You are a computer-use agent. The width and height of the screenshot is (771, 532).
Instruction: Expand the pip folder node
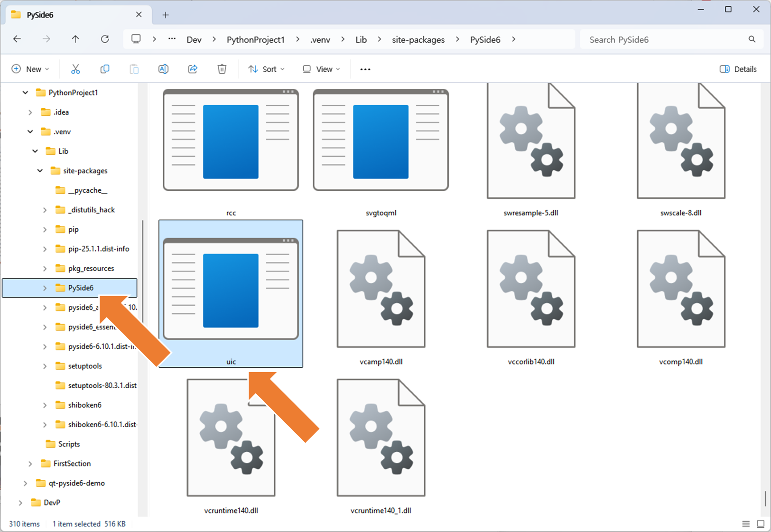45,230
